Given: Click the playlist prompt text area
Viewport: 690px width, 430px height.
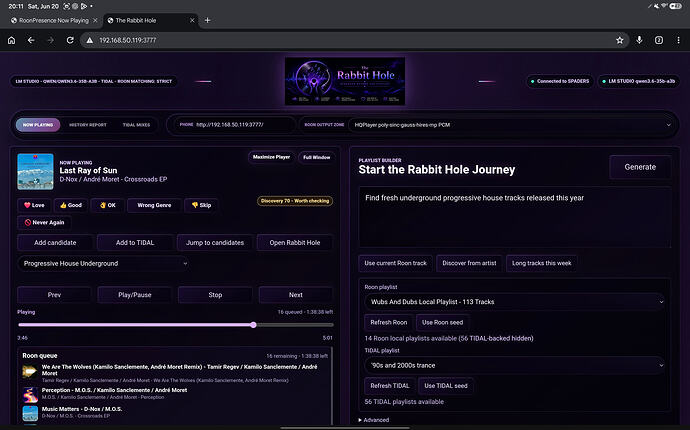Looking at the screenshot, I should click(x=515, y=217).
